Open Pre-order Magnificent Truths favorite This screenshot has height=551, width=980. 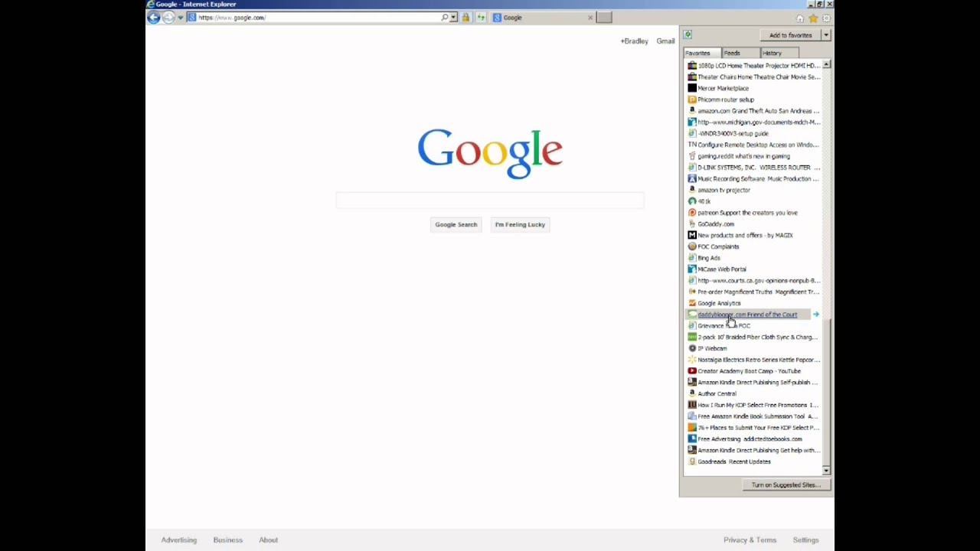pyautogui.click(x=753, y=292)
